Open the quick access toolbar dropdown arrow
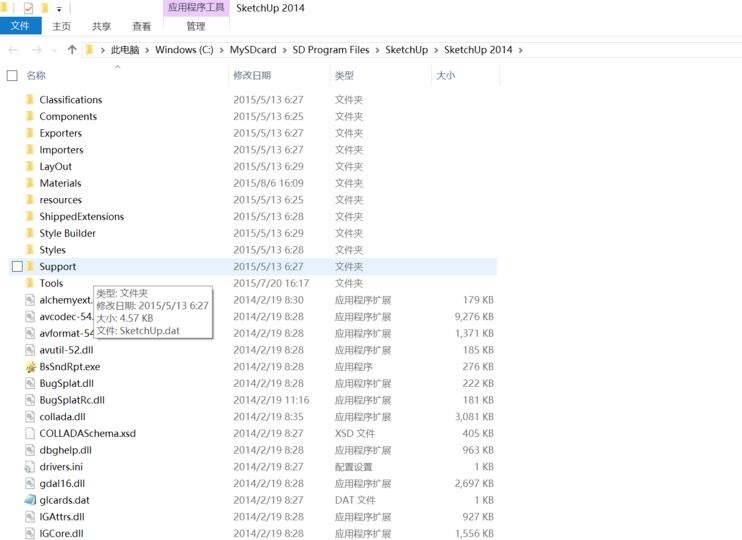This screenshot has width=742, height=540. (x=59, y=9)
